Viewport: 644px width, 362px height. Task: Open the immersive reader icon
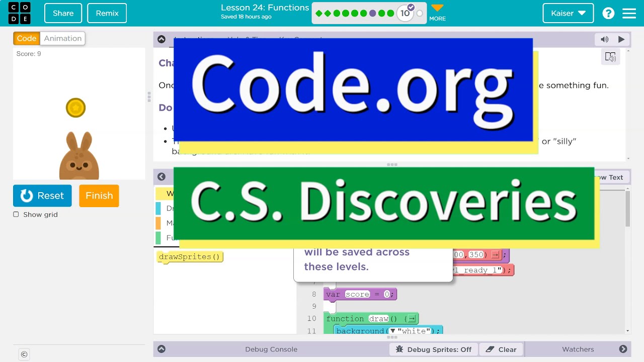[610, 57]
